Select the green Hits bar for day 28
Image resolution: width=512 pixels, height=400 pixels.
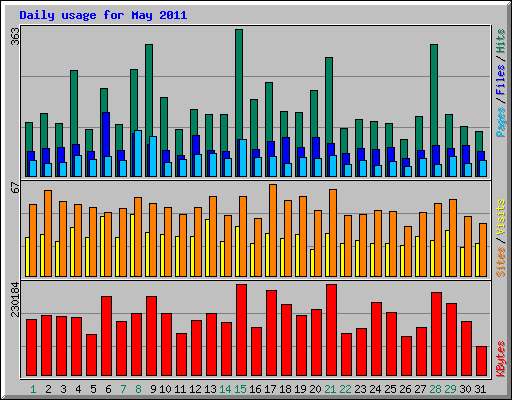434,95
